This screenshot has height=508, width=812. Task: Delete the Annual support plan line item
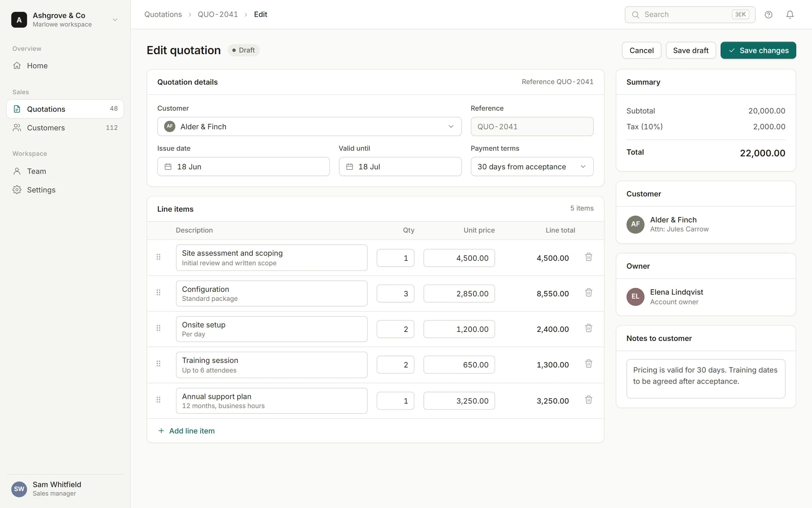[588, 400]
